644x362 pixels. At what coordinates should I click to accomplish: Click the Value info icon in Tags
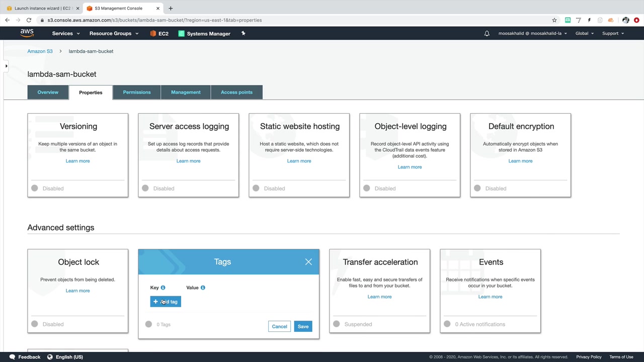click(203, 288)
